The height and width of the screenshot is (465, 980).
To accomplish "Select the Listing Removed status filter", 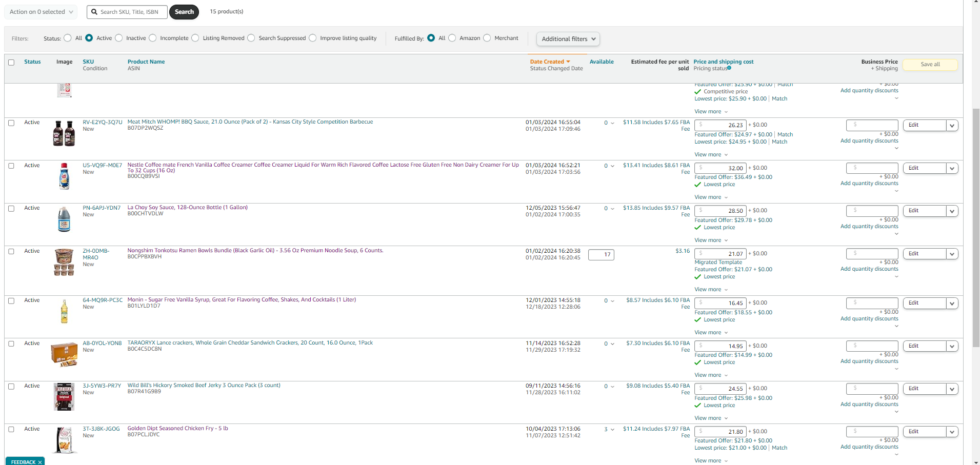I will (195, 38).
